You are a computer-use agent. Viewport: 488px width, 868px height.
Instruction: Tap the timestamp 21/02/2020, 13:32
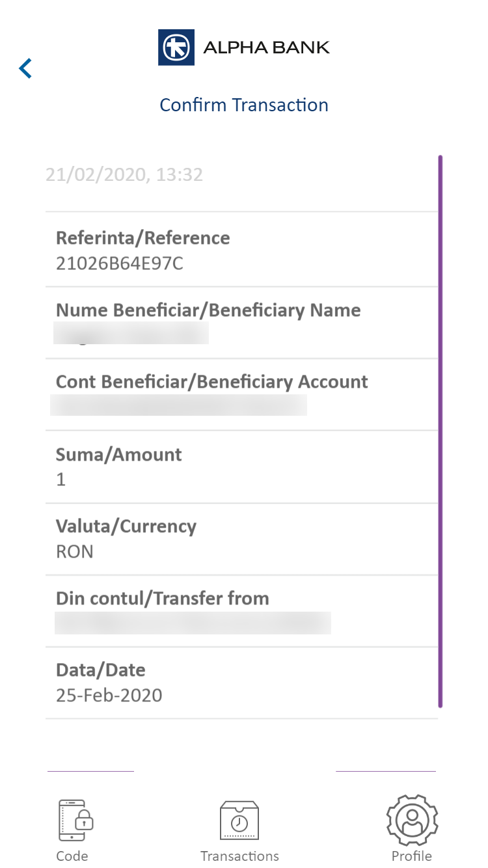[125, 174]
